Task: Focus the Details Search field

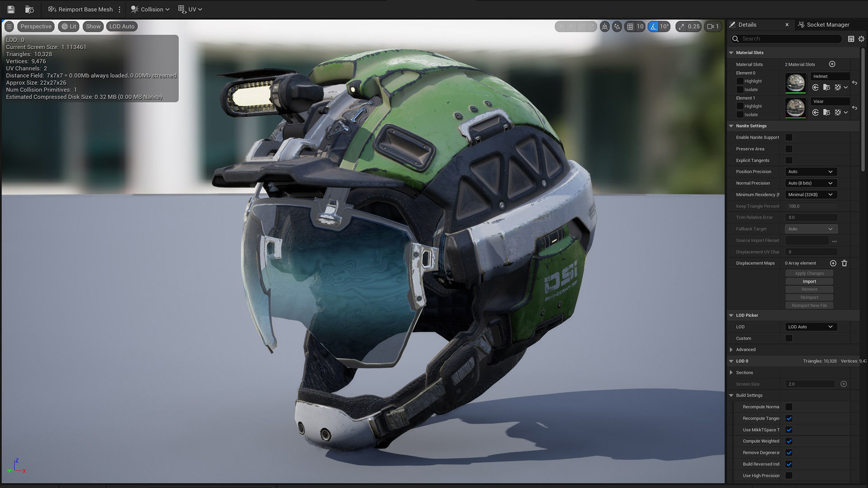Action: 786,39
